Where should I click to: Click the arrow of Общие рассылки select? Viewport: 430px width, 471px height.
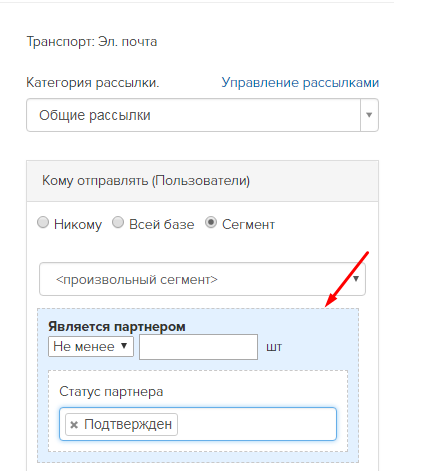click(369, 115)
